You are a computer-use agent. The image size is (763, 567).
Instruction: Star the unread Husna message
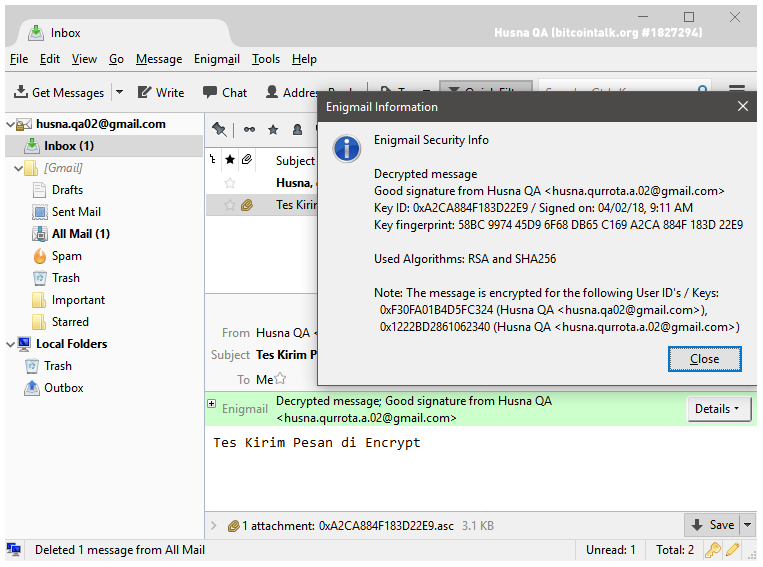[x=230, y=183]
